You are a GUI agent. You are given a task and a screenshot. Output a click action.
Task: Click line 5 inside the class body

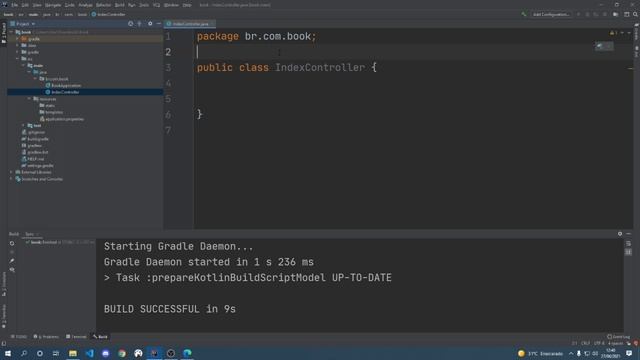412,99
